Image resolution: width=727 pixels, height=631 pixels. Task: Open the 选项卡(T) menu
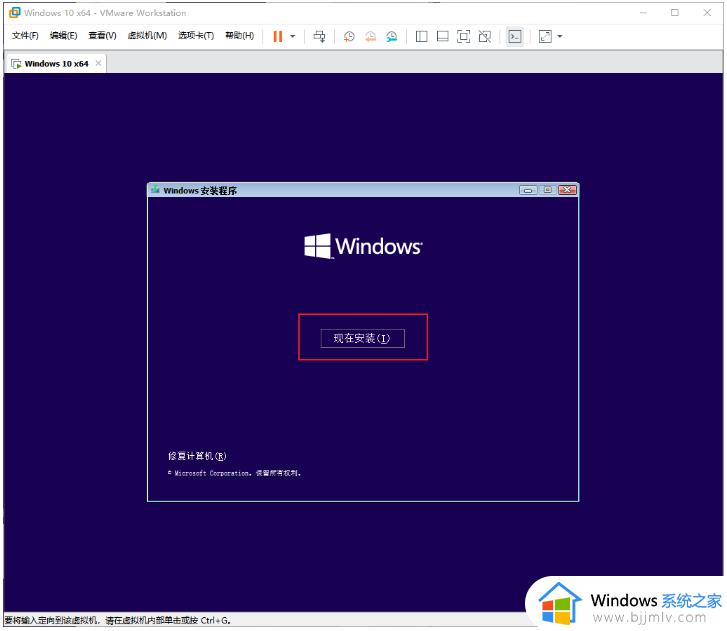pos(196,36)
